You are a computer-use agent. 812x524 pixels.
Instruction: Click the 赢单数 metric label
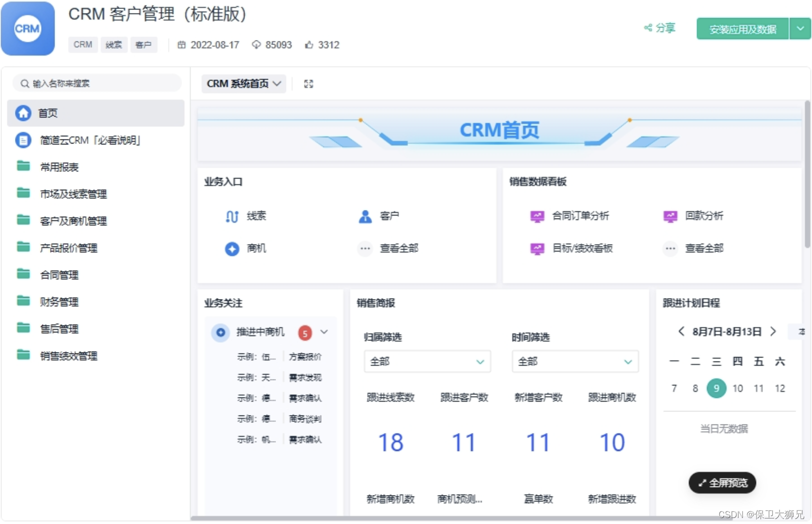(x=538, y=498)
